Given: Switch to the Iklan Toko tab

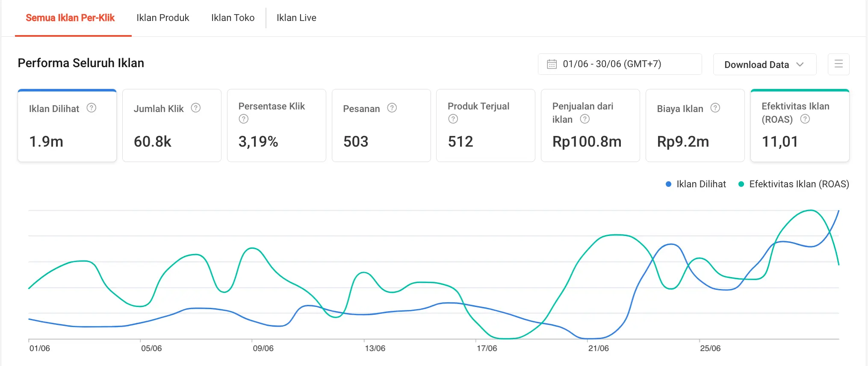Looking at the screenshot, I should coord(233,18).
